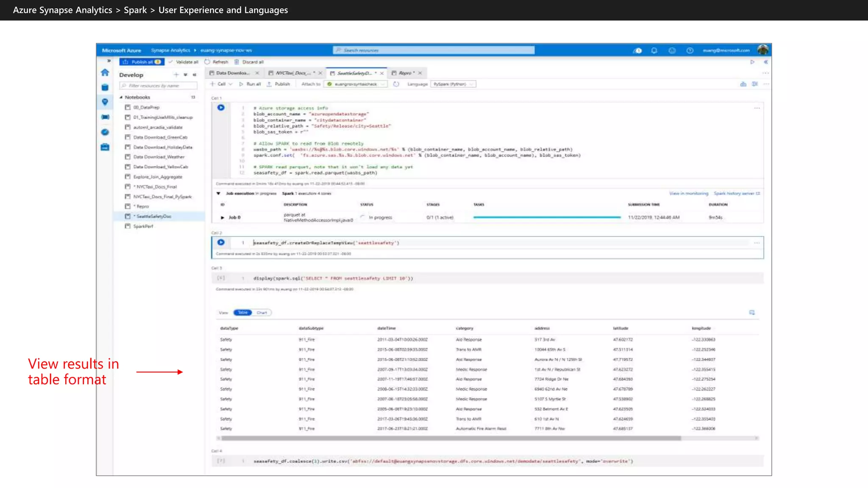Open the Language PySpark dropdown
Image resolution: width=868 pixels, height=488 pixels.
coord(453,84)
